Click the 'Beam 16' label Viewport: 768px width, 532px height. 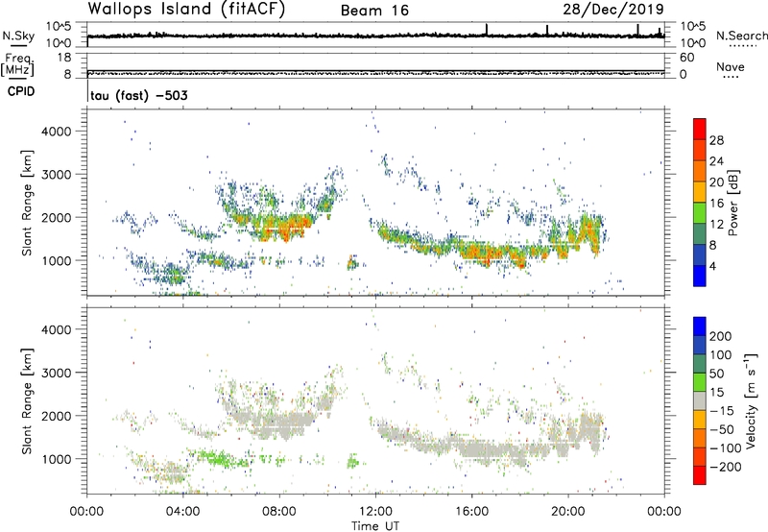tap(374, 11)
